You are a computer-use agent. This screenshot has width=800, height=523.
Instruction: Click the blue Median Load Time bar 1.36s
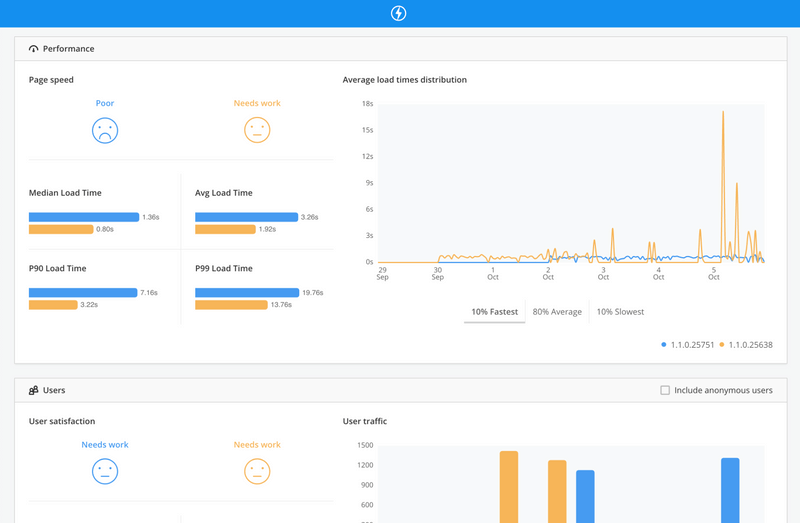click(84, 217)
